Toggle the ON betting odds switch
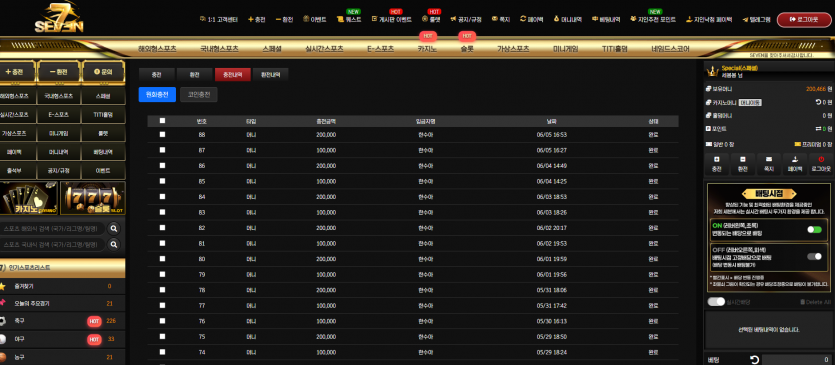835x365 pixels. pyautogui.click(x=814, y=230)
